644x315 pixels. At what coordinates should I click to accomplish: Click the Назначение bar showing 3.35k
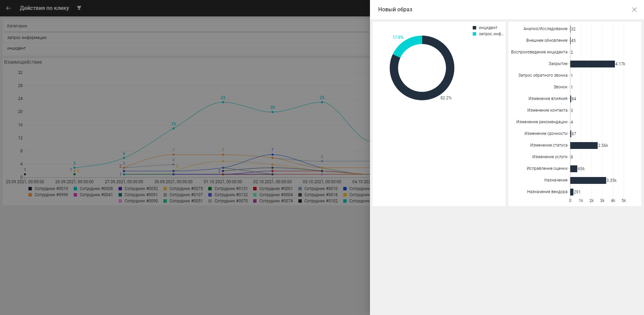(588, 180)
